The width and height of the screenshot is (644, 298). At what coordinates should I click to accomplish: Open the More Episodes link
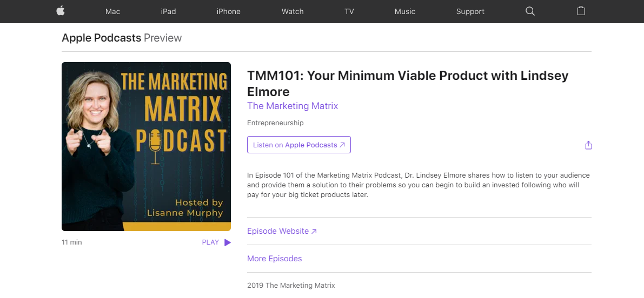(x=274, y=259)
